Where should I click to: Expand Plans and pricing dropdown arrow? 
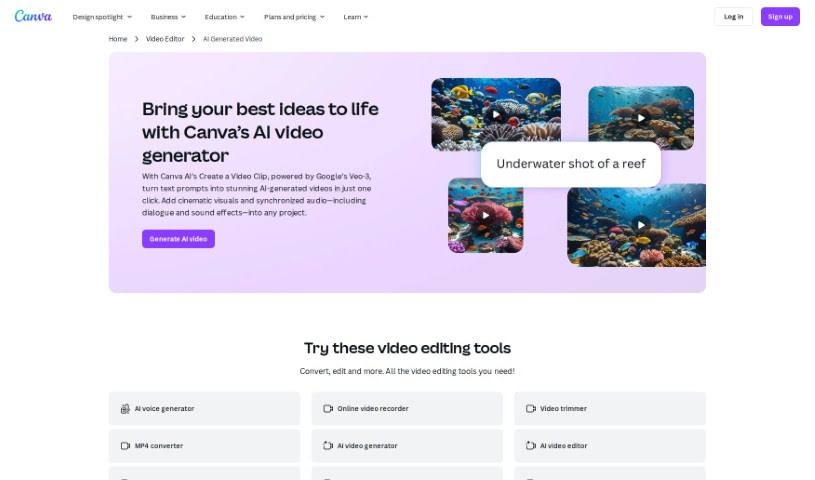[x=322, y=17]
